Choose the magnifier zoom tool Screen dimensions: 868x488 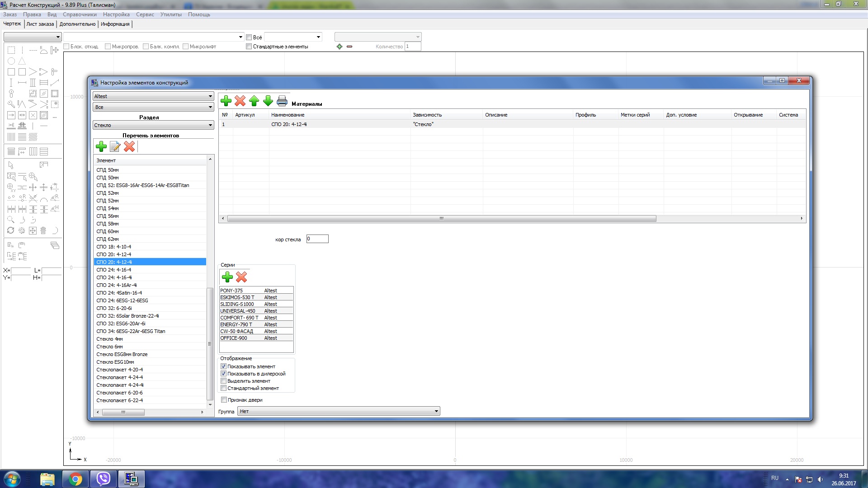point(11,220)
